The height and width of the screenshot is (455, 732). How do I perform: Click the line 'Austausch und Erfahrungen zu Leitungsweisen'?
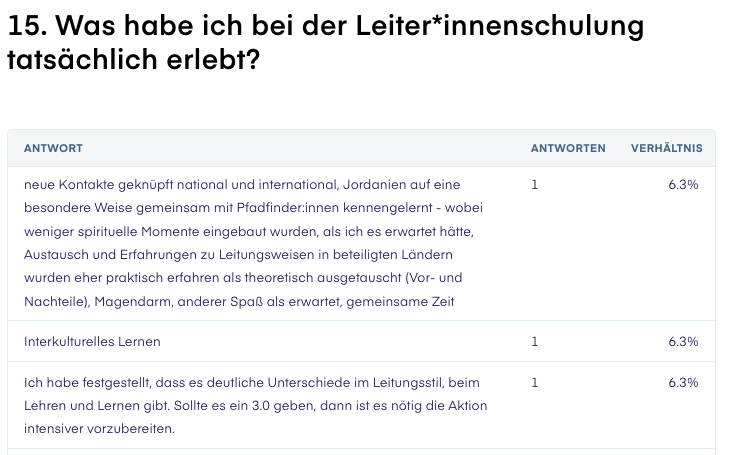238,255
